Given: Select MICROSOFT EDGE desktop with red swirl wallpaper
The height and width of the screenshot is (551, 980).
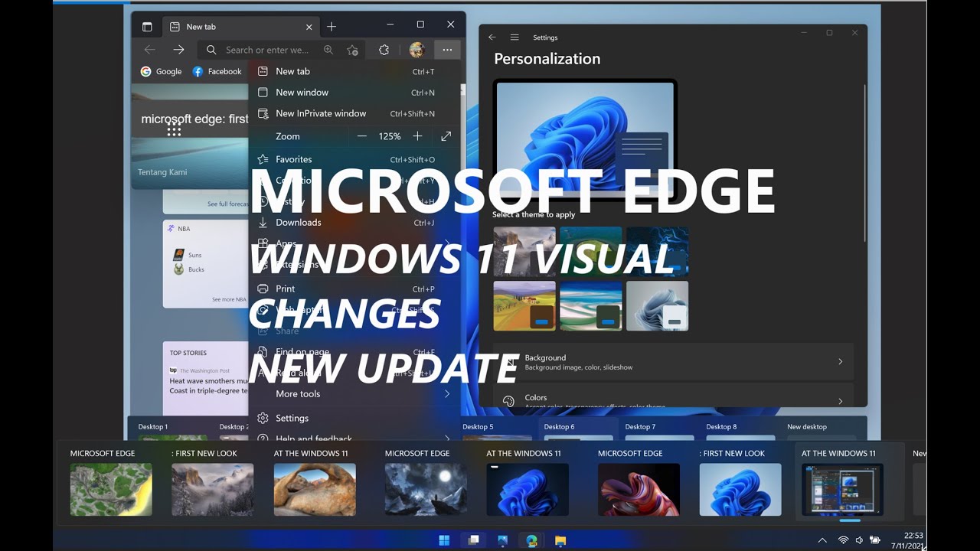Looking at the screenshot, I should (639, 489).
